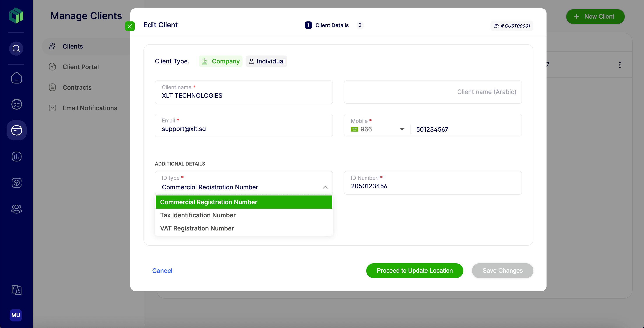The image size is (644, 328).
Task: Open the home icon in sidebar
Action: click(x=16, y=78)
